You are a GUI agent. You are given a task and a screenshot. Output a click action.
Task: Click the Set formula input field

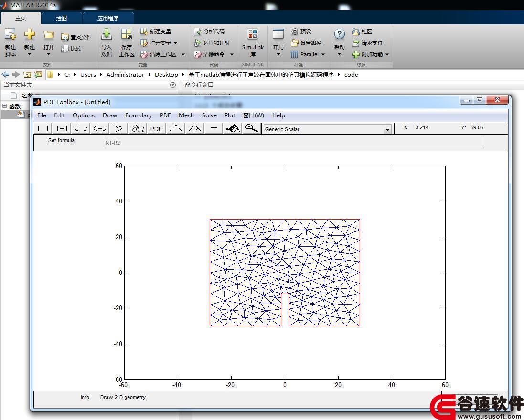tap(294, 143)
